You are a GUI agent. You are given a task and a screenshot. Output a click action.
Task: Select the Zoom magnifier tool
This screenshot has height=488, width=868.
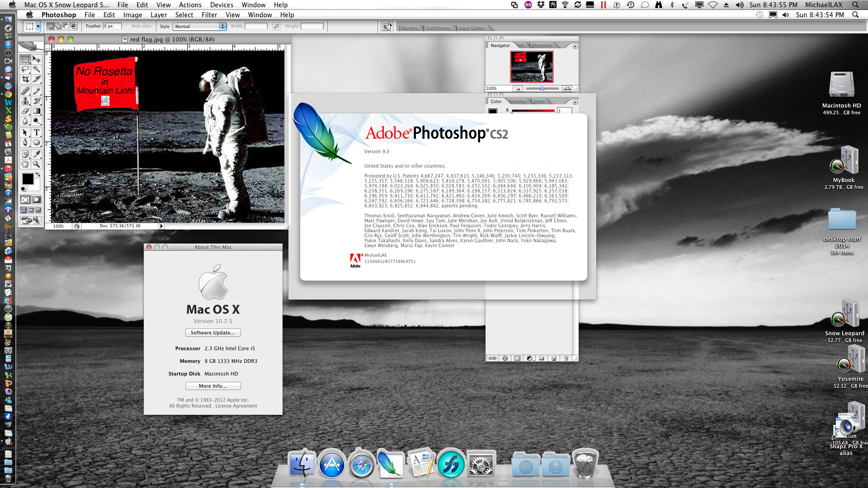(37, 164)
